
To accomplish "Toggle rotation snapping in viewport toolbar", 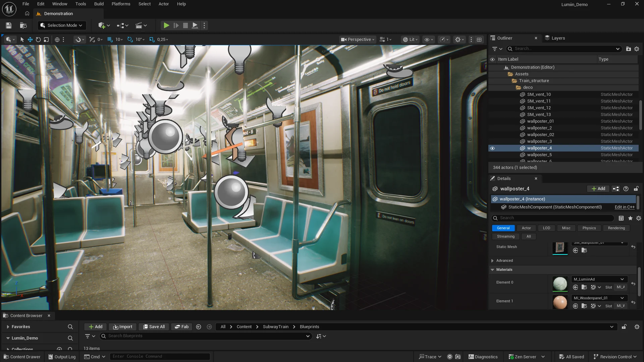I will point(130,40).
